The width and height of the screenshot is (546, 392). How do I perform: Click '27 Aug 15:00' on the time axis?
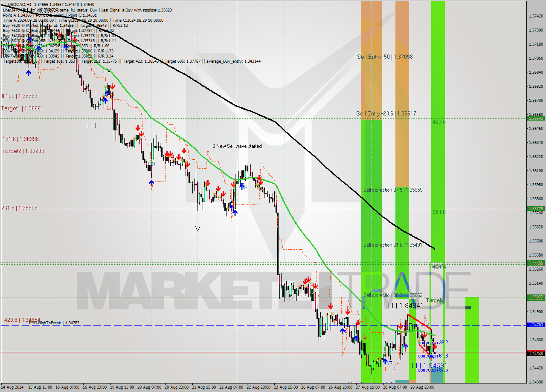pyautogui.click(x=368, y=387)
